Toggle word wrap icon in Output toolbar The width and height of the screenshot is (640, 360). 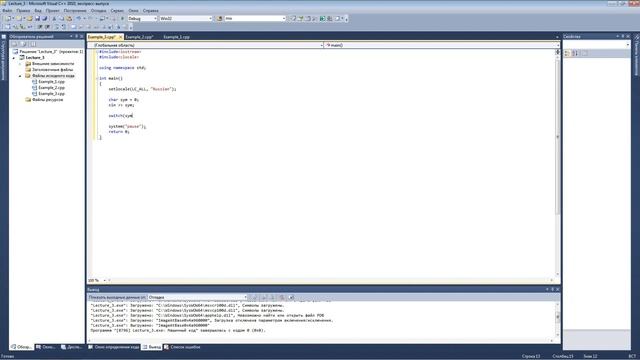(x=291, y=297)
